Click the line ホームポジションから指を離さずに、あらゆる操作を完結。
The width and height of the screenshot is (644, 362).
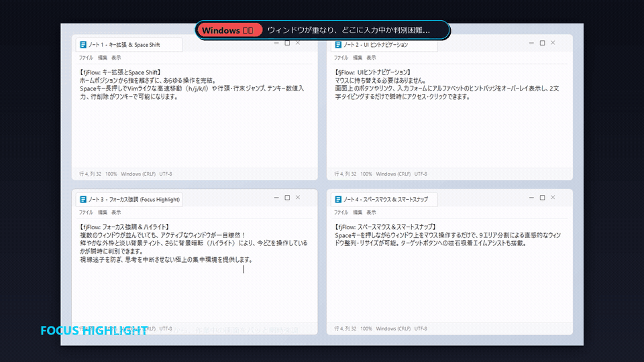click(148, 80)
